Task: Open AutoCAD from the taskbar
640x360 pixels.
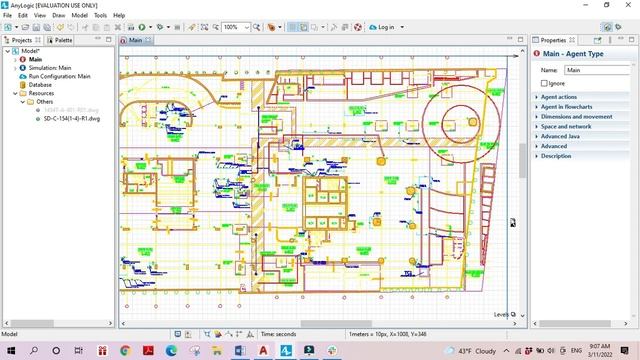Action: 264,350
